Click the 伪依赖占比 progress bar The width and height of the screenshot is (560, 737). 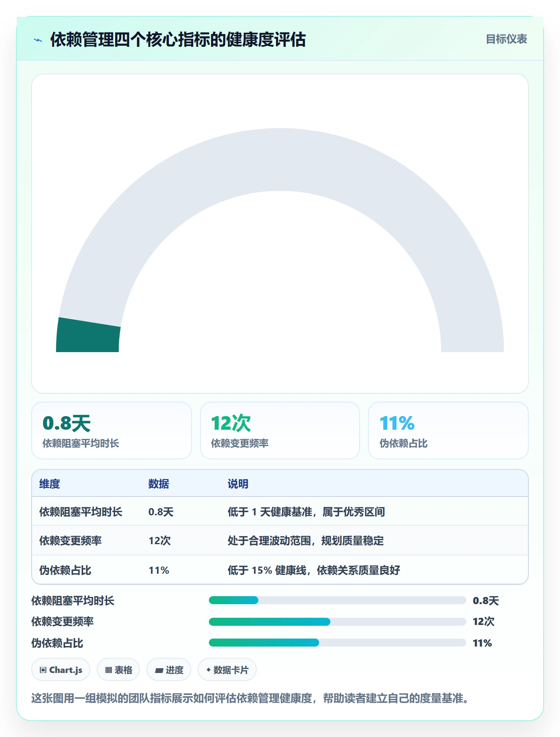coord(337,643)
